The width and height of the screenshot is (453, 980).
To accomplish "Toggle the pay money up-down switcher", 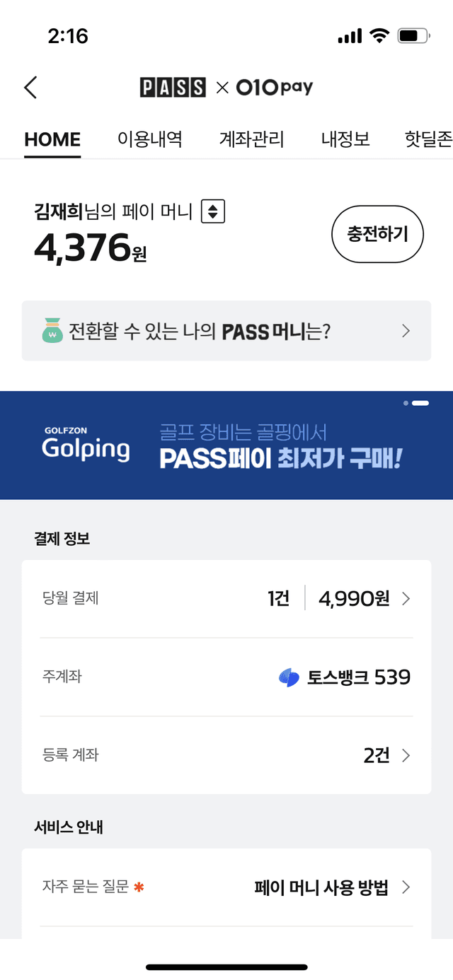I will pos(213,211).
